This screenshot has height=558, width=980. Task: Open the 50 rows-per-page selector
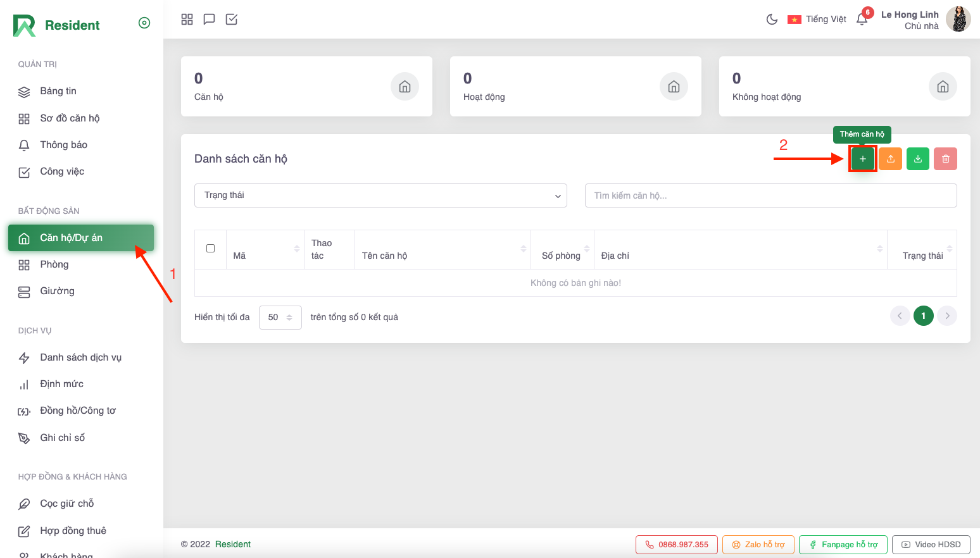point(280,317)
